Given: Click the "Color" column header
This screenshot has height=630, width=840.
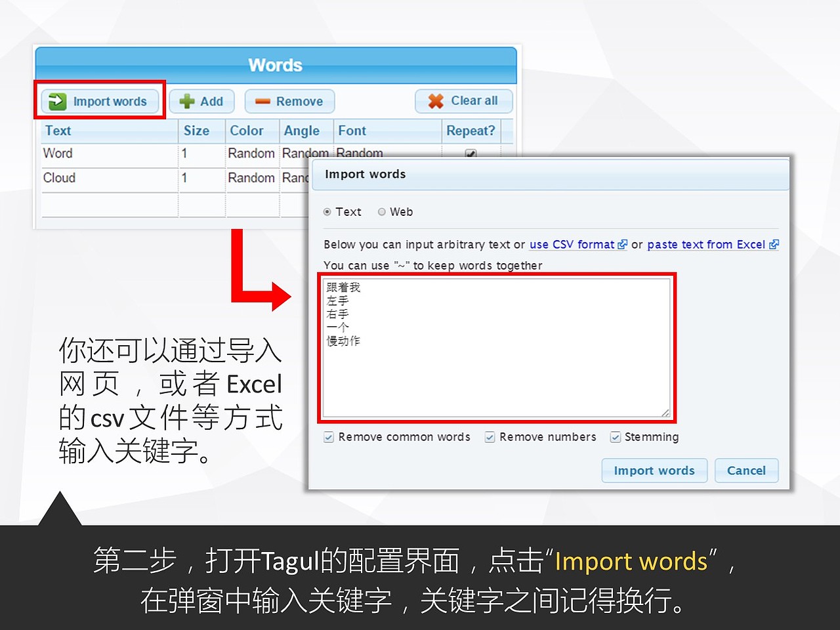Looking at the screenshot, I should [x=245, y=131].
